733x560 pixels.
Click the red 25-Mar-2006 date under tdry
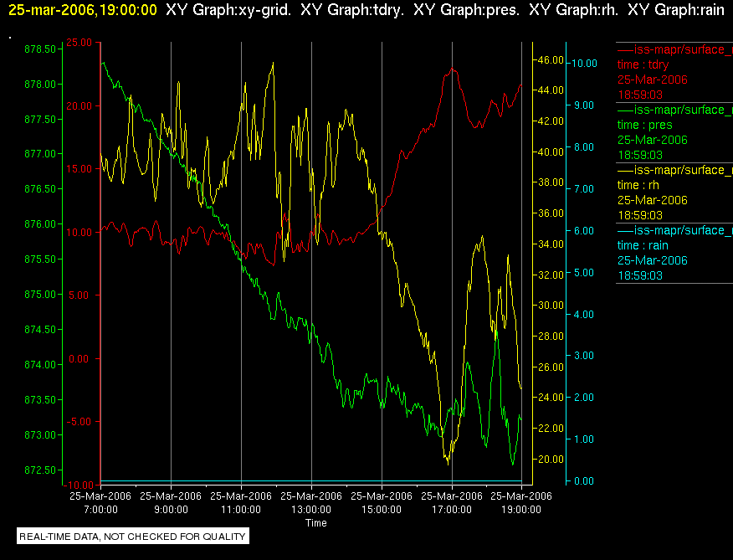652,80
